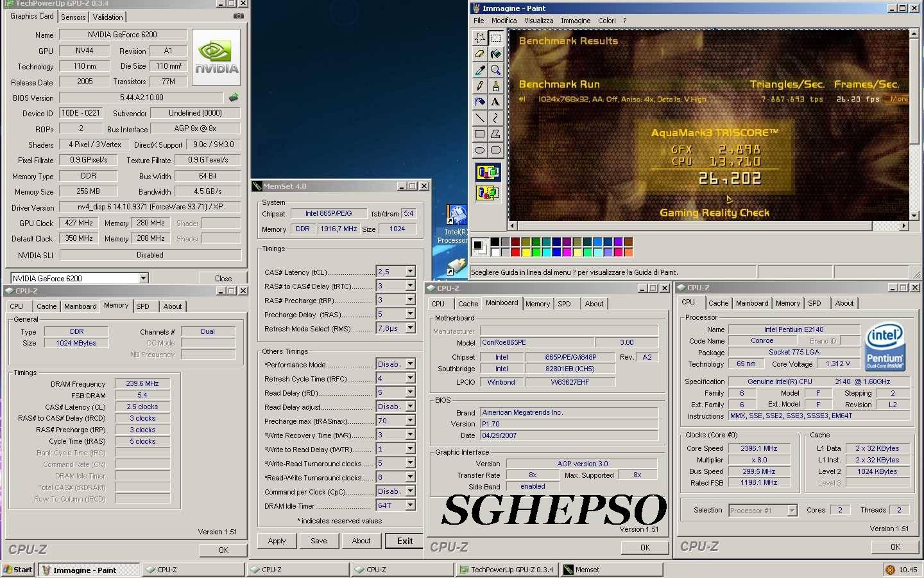The width and height of the screenshot is (924, 578).
Task: Choose the Pencil tool in Paint
Action: click(479, 86)
